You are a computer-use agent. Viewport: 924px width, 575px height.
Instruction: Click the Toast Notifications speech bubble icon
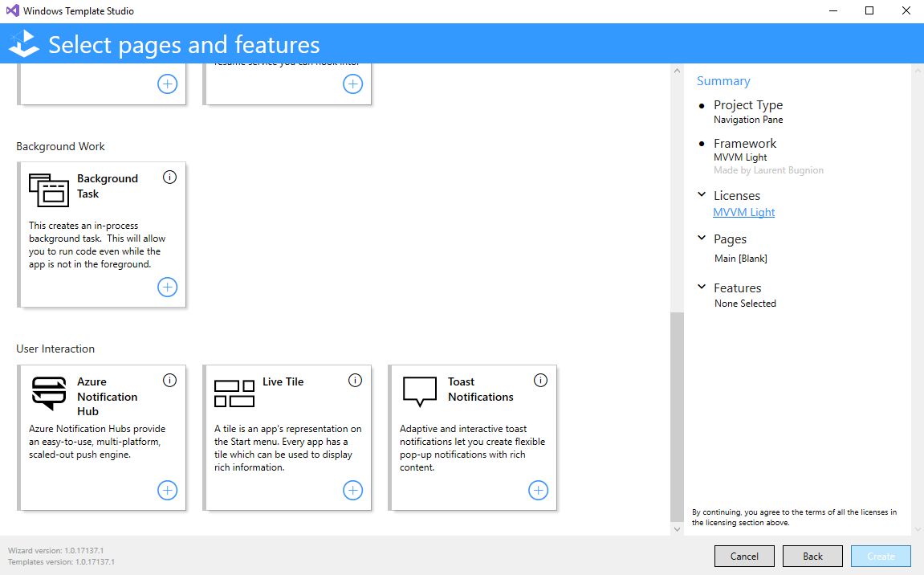tap(420, 392)
